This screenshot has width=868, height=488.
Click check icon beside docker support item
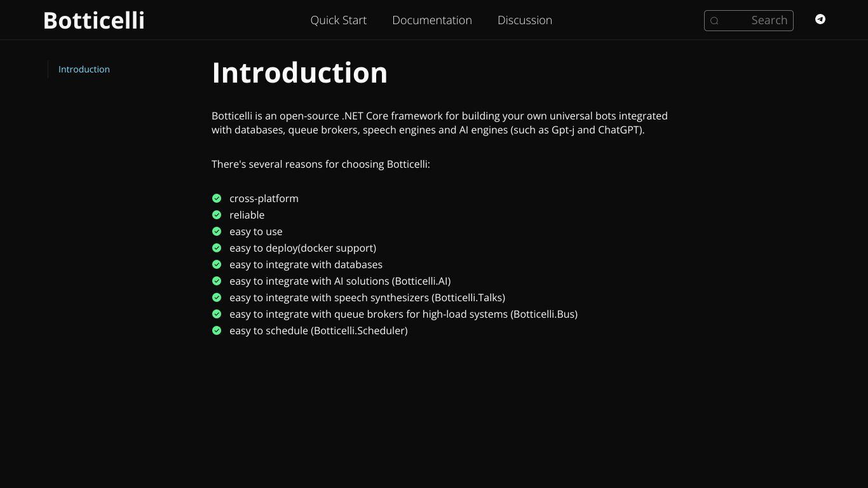[217, 248]
